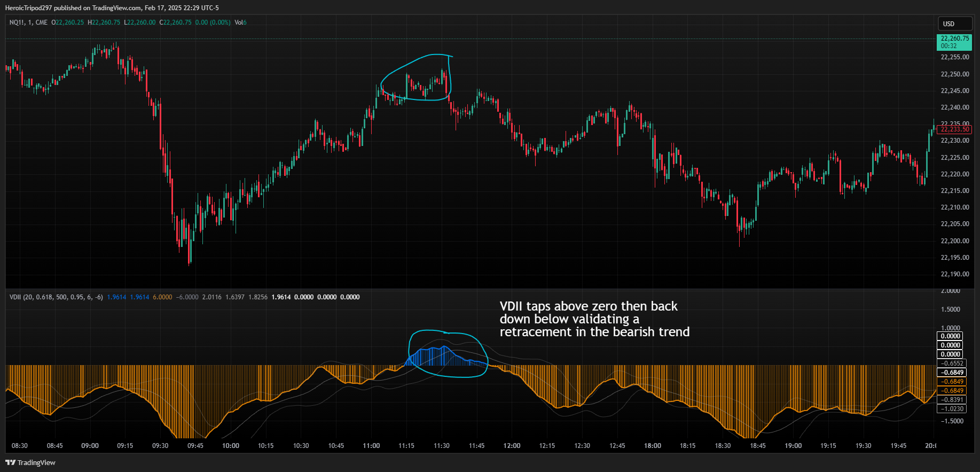
Task: Select the high value H22,260.75
Action: tap(104, 22)
